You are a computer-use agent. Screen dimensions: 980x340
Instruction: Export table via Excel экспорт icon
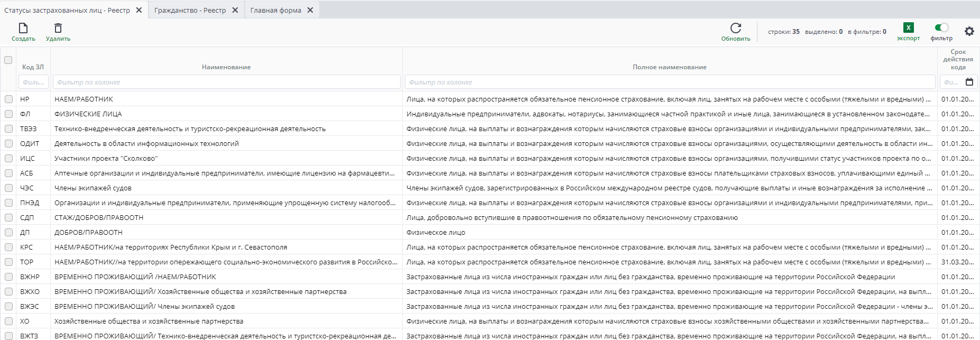908,28
